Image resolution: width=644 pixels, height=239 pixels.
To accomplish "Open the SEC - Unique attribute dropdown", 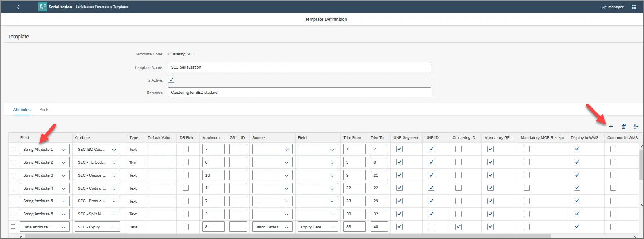I will click(97, 175).
